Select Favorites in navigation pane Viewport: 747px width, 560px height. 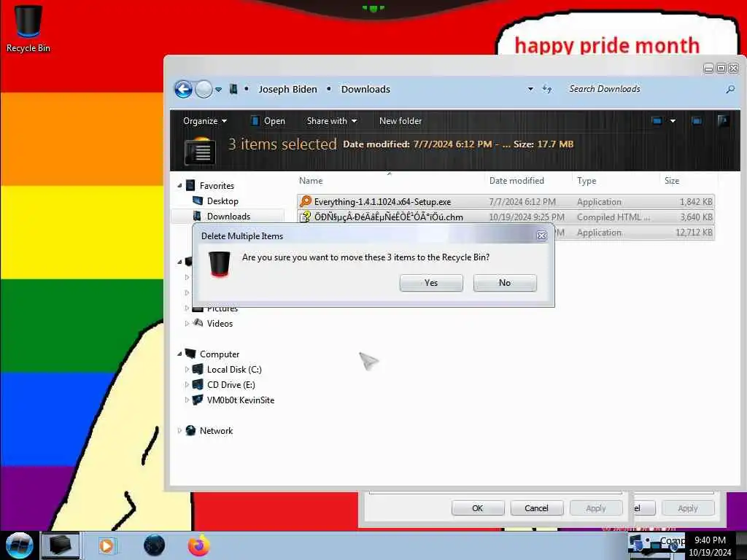(217, 186)
